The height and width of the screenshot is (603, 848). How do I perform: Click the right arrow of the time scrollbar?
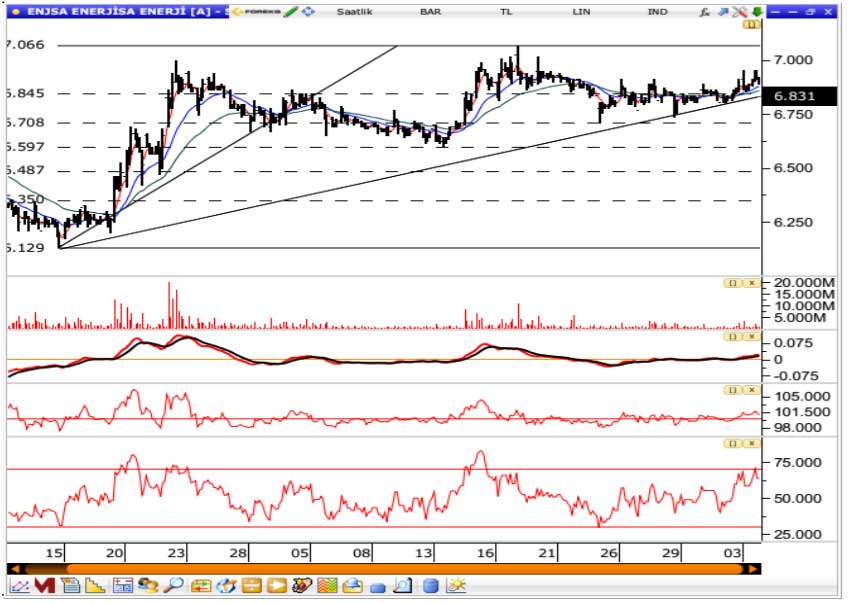point(752,568)
